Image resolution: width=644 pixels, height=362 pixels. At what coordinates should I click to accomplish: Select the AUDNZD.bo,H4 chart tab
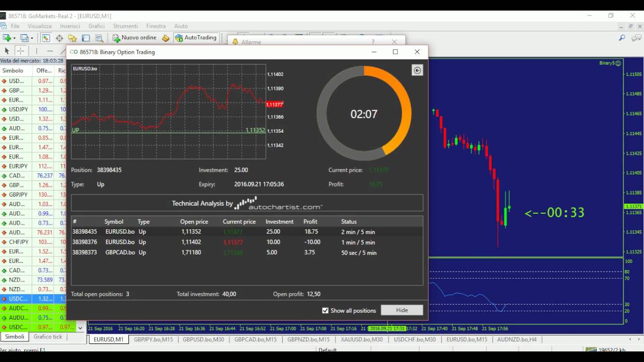pos(517,339)
